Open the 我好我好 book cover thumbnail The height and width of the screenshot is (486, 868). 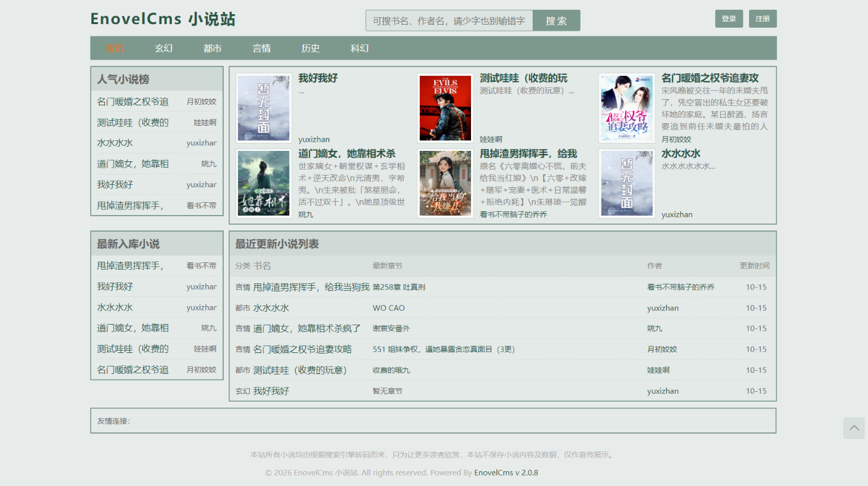click(x=264, y=108)
